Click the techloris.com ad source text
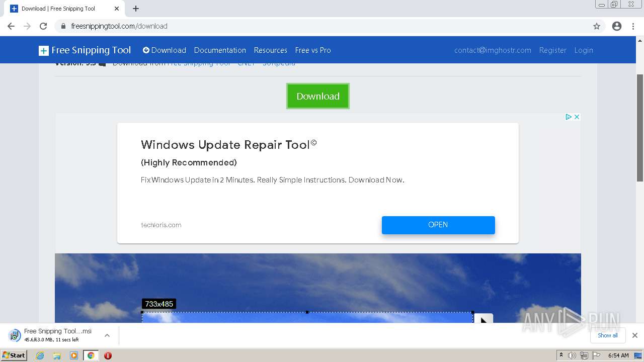 pyautogui.click(x=161, y=225)
